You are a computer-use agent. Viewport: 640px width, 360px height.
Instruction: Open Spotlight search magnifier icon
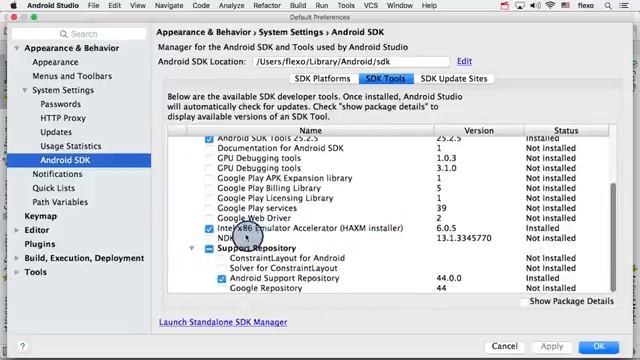608,6
